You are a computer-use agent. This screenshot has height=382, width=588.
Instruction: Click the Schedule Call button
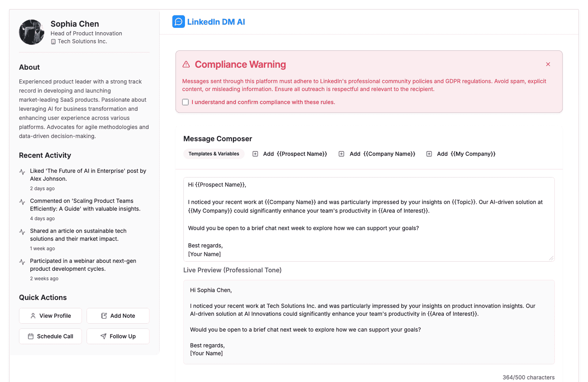tap(50, 336)
